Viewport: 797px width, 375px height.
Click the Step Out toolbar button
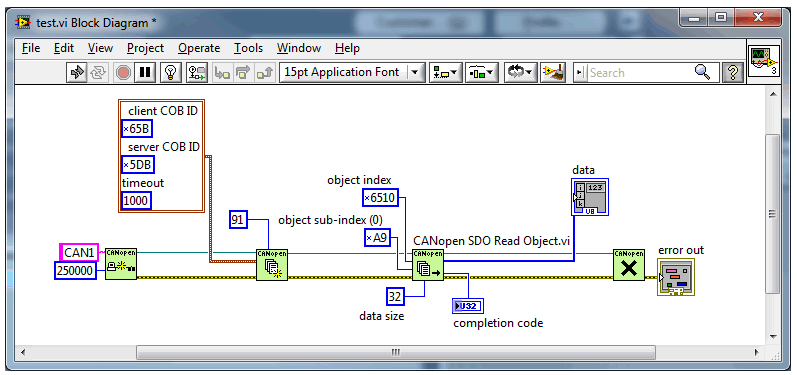pyautogui.click(x=264, y=73)
